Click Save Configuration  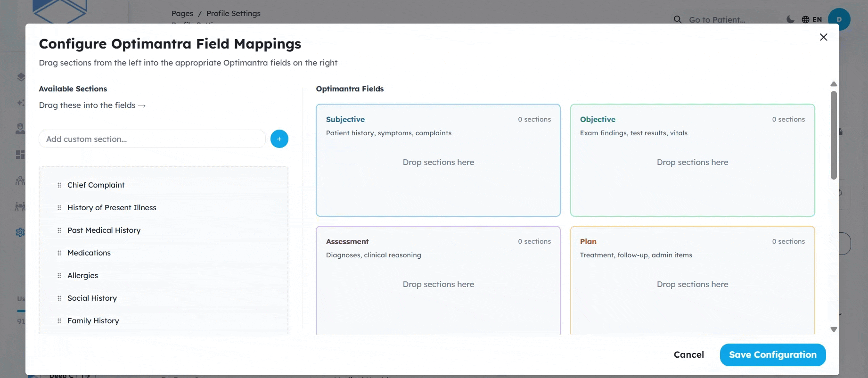(x=773, y=355)
